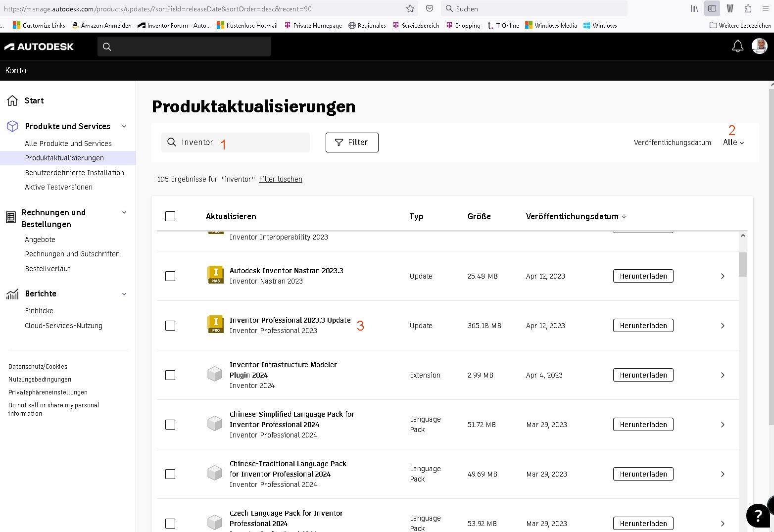The height and width of the screenshot is (532, 774).
Task: Click the Autodesk logo in the header
Action: coord(39,47)
